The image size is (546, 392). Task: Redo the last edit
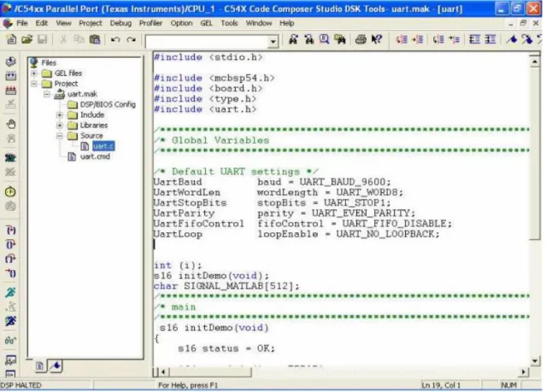click(x=131, y=39)
